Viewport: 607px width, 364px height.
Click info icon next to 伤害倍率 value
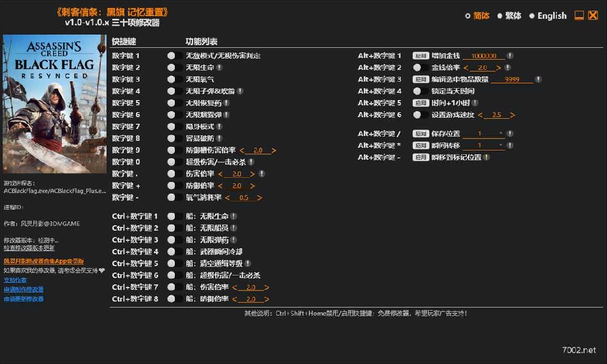click(x=262, y=174)
